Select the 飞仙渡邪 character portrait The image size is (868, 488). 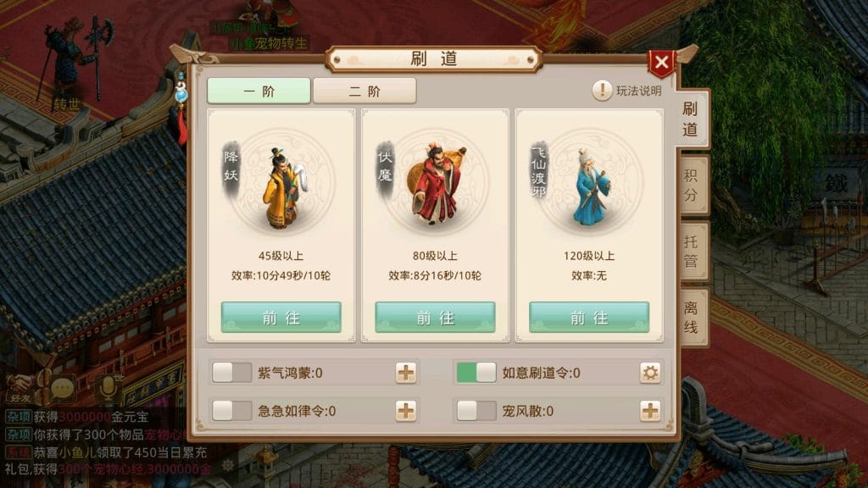590,184
